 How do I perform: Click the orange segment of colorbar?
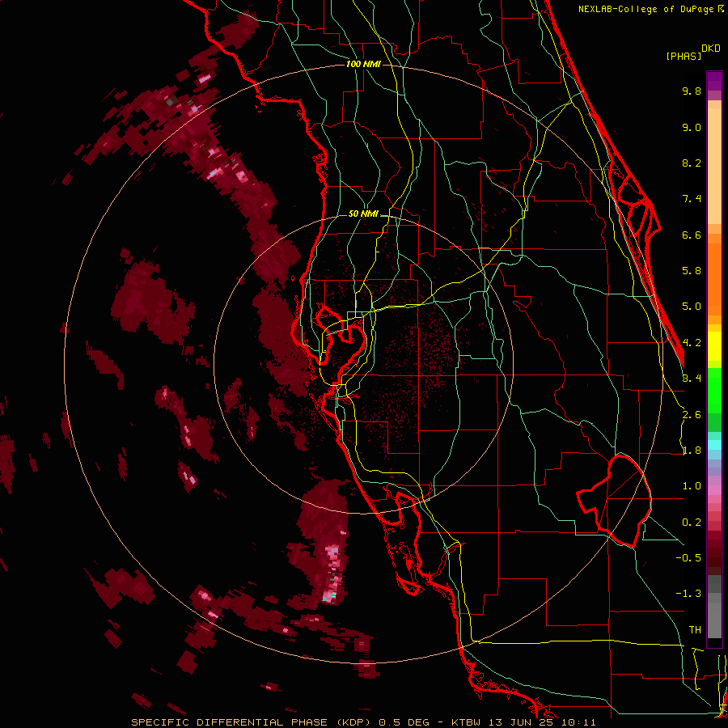point(714,280)
